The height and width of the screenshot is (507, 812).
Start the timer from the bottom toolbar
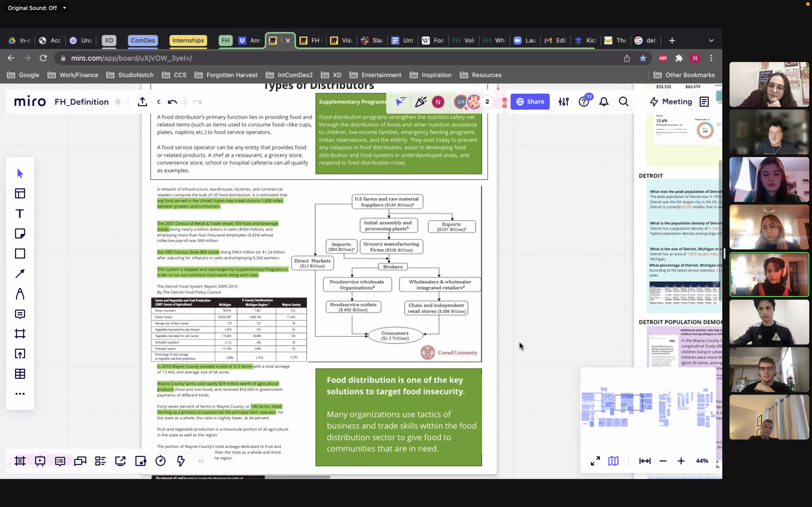160,461
